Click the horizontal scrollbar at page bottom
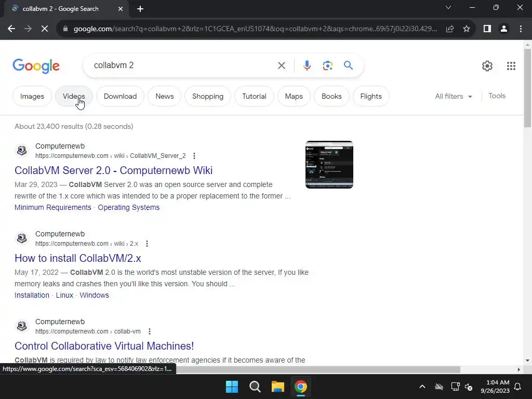 (x=318, y=369)
